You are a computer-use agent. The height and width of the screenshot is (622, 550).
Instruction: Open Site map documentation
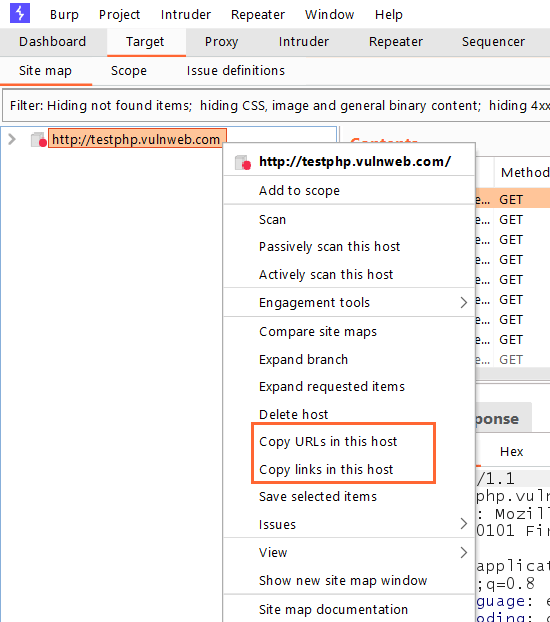click(349, 609)
